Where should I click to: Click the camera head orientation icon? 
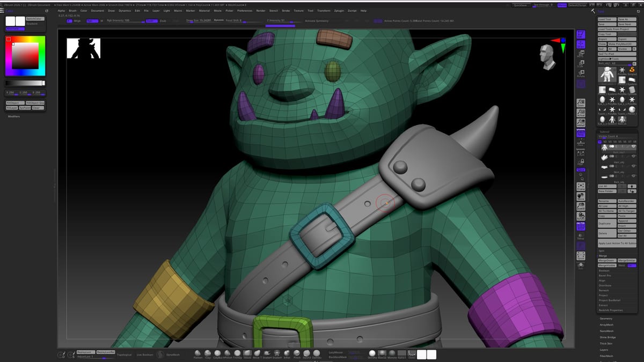click(547, 56)
